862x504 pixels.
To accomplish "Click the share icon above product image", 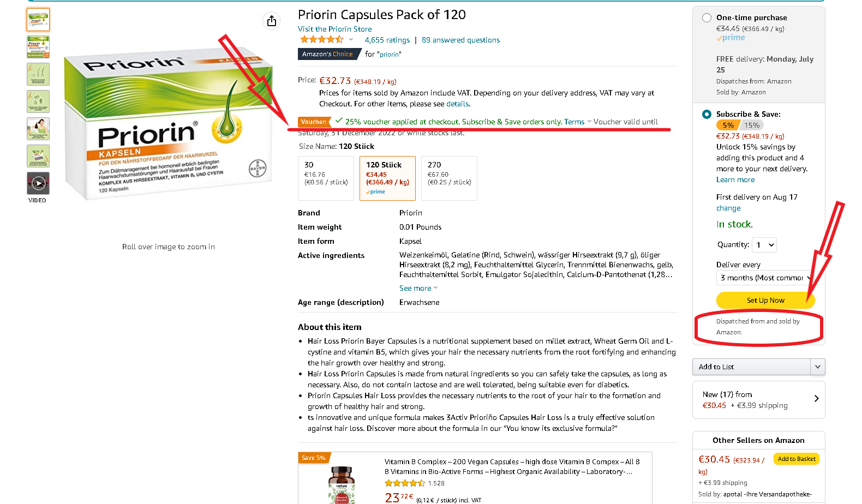I will click(x=272, y=21).
